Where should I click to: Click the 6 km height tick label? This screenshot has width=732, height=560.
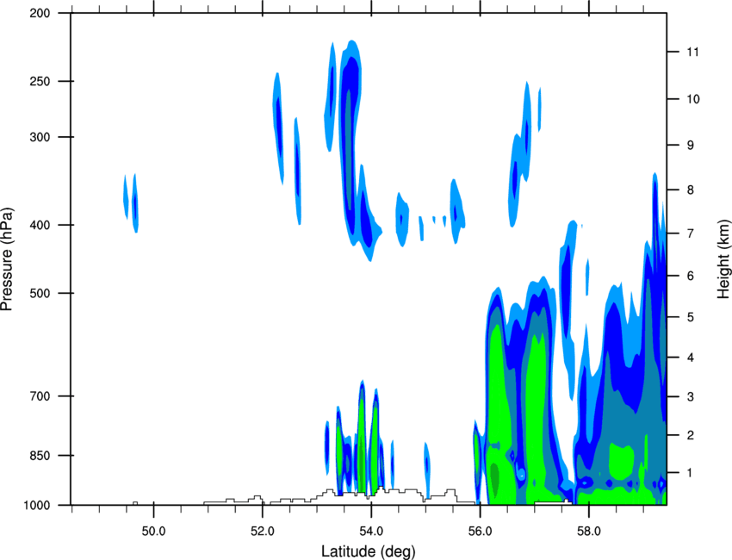pos(691,276)
